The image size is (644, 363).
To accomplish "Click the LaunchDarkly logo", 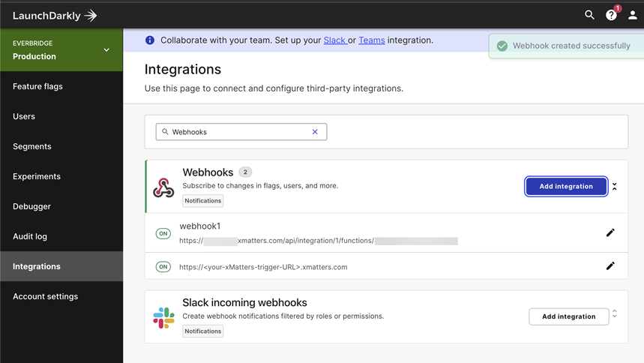I will pos(55,16).
